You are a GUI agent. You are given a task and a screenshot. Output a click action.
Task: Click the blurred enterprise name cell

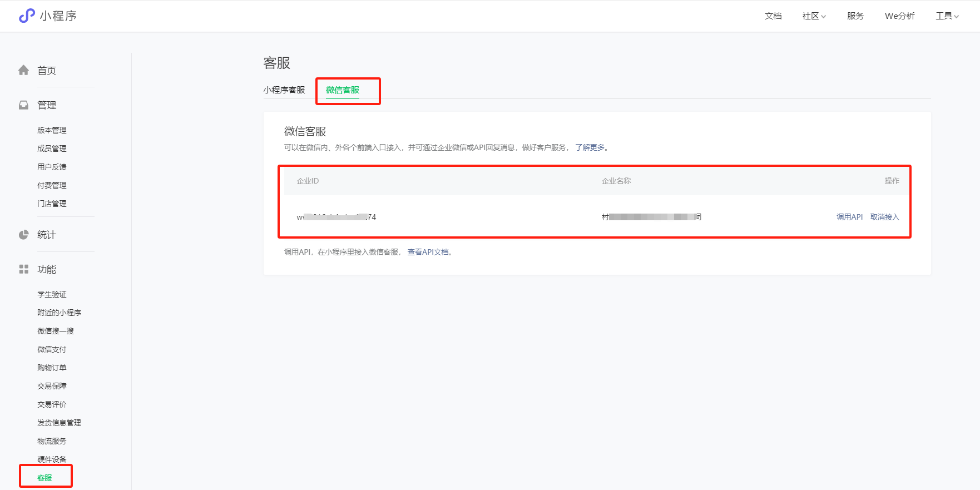651,217
